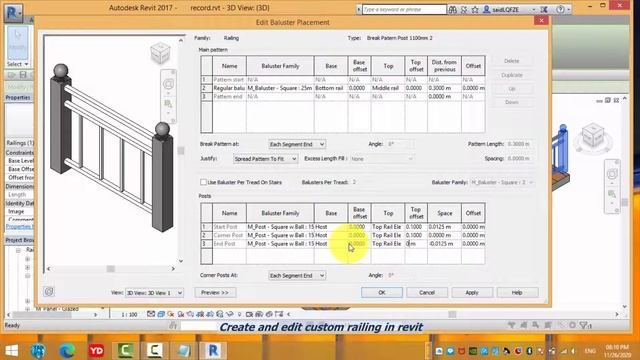
Task: Click the preview pane horizontal scrollbar thumb
Action: click(x=111, y=269)
